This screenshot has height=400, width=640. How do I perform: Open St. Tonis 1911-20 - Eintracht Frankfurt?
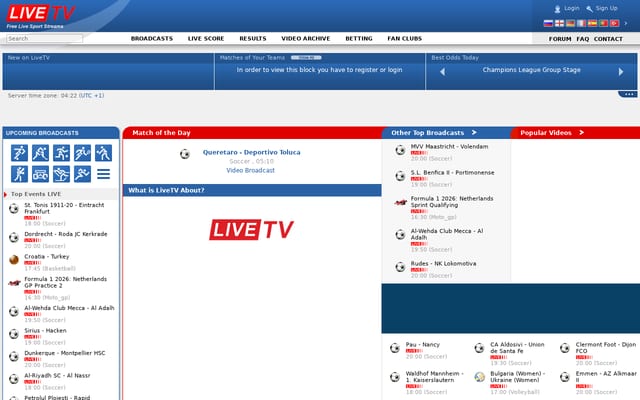click(64, 208)
